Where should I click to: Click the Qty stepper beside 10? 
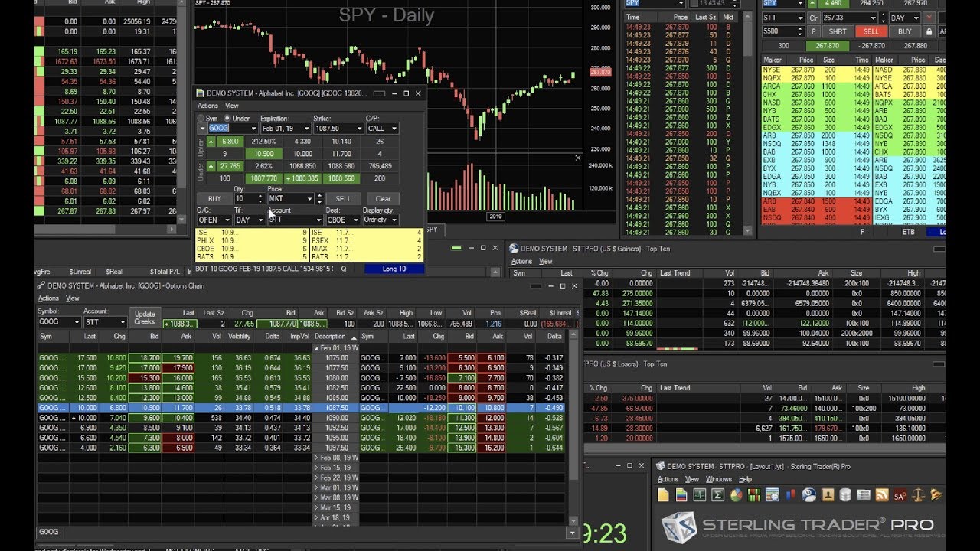coord(260,198)
